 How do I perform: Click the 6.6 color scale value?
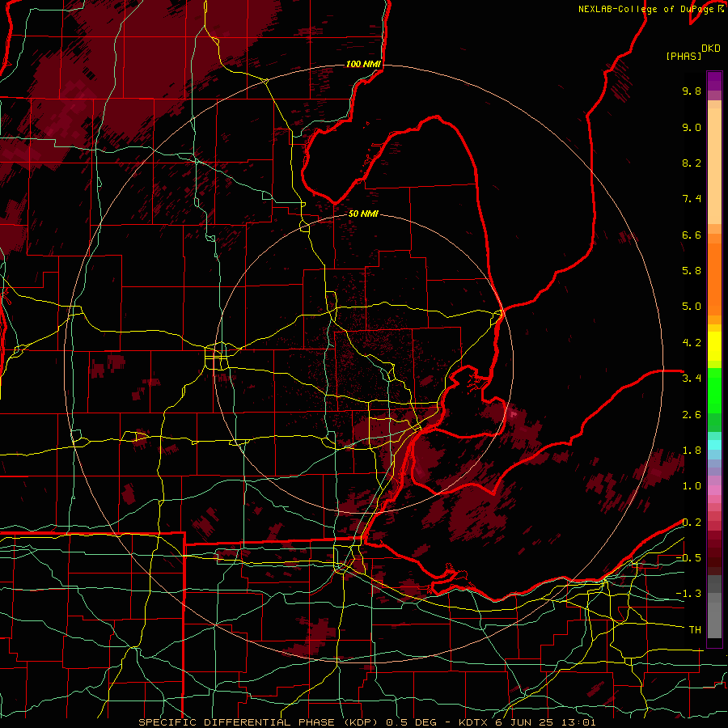tap(692, 235)
